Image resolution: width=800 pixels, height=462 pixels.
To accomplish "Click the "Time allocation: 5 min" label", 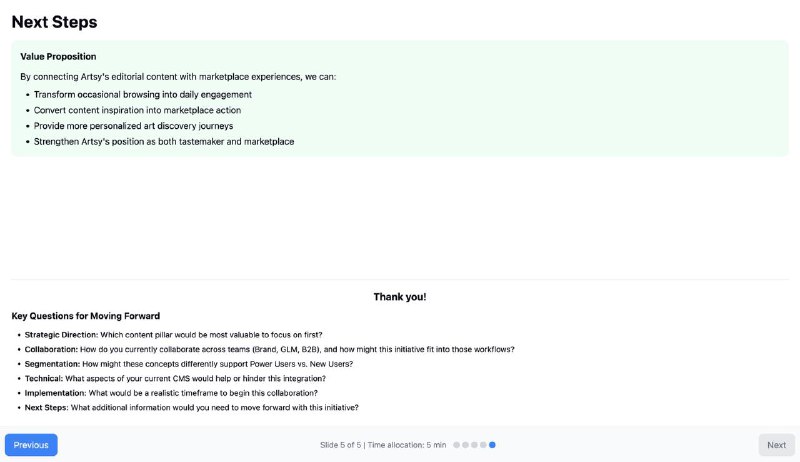I will coord(407,445).
